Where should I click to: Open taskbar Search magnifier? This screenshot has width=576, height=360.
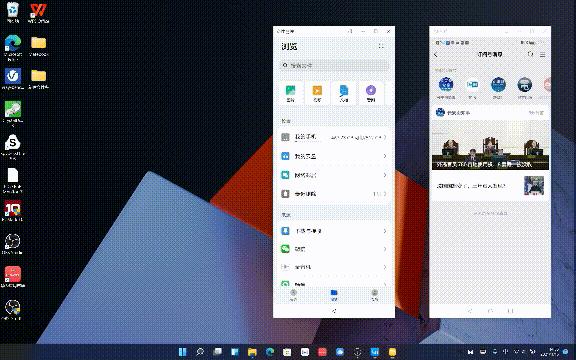(x=200, y=352)
